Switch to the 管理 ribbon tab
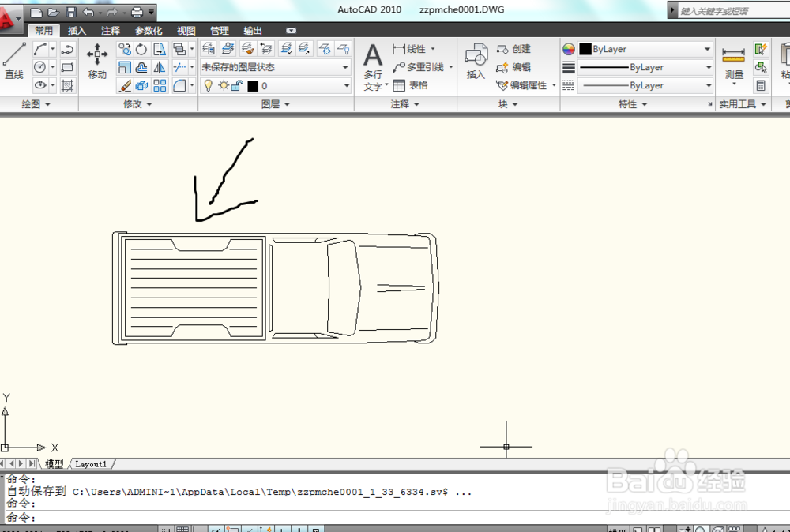Image resolution: width=790 pixels, height=532 pixels. (x=219, y=31)
